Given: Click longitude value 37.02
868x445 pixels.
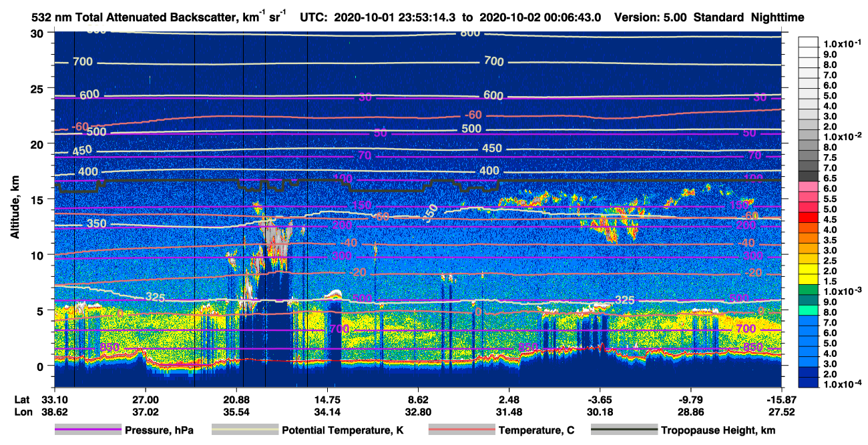Looking at the screenshot, I should tap(145, 412).
